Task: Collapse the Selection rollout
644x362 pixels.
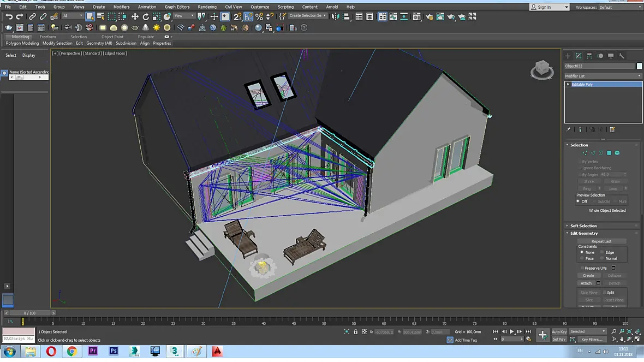Action: click(579, 145)
